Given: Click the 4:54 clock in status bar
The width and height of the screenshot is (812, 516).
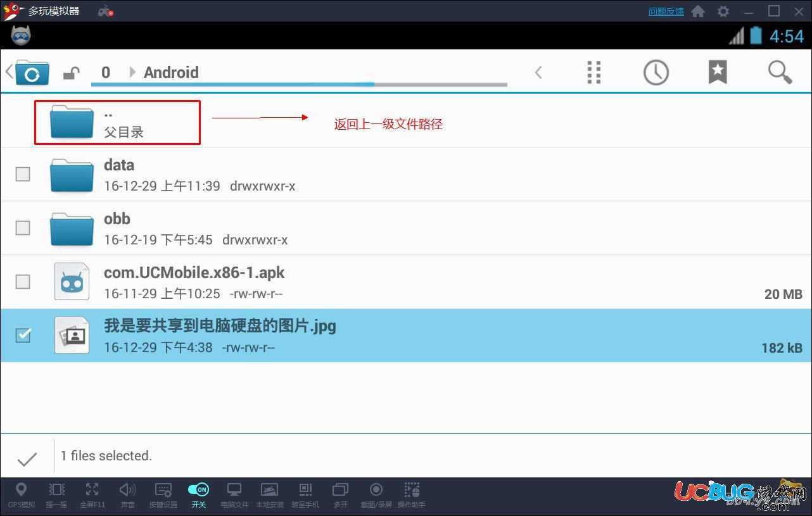Looking at the screenshot, I should pyautogui.click(x=787, y=36).
